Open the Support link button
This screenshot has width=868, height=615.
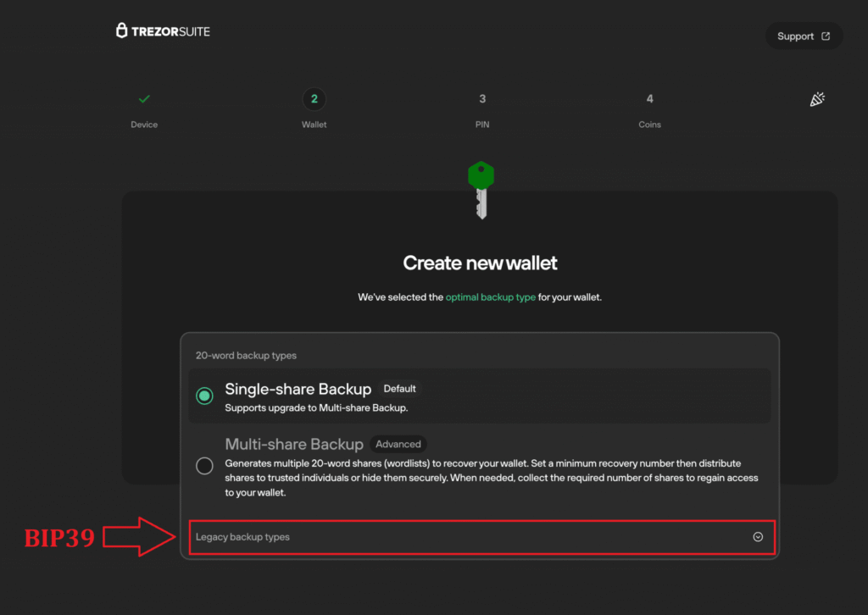tap(804, 36)
